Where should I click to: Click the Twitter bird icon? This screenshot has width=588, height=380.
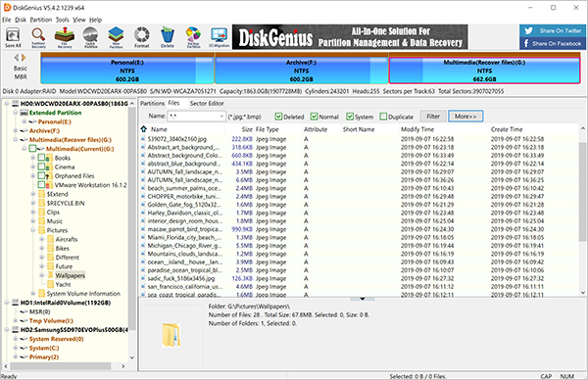click(529, 30)
